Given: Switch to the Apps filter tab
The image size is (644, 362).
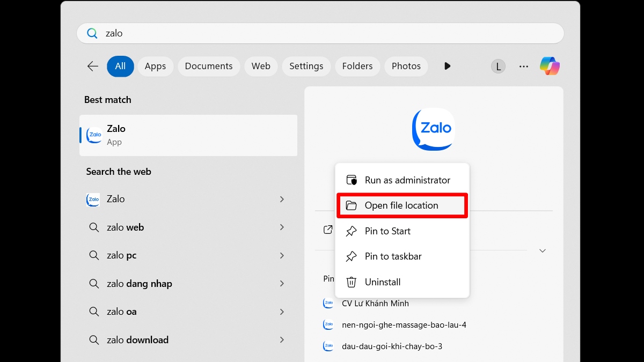Looking at the screenshot, I should (155, 66).
